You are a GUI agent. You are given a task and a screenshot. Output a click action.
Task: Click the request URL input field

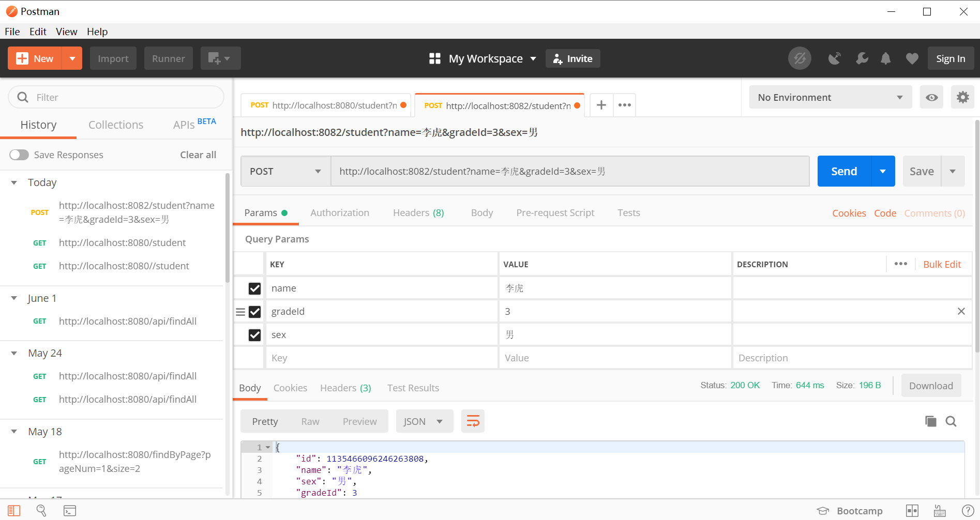(570, 171)
